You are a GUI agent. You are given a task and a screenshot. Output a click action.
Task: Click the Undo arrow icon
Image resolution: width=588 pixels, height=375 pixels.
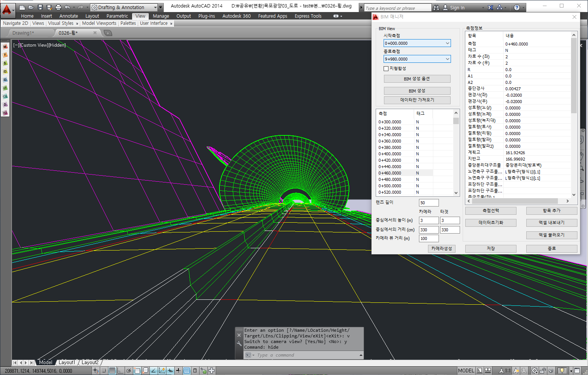point(67,7)
